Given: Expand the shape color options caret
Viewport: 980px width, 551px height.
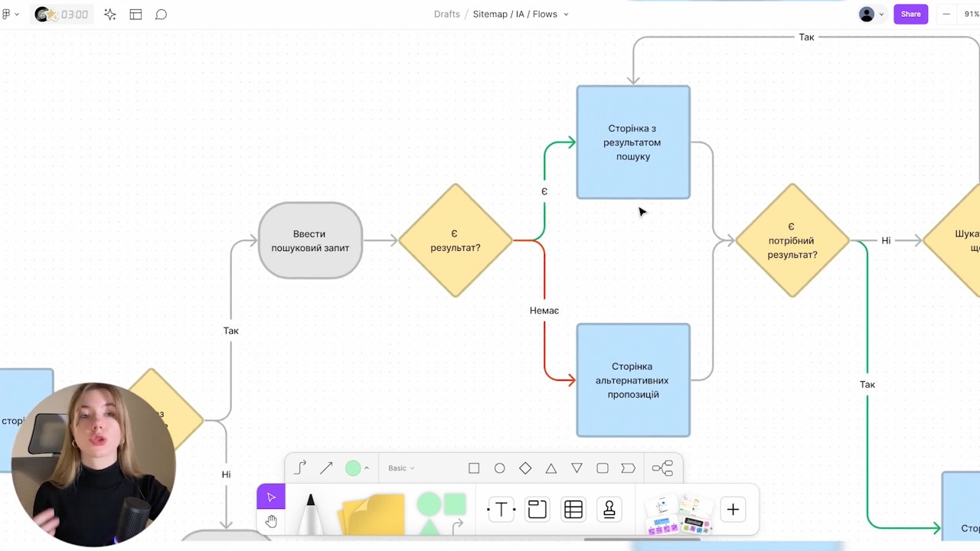Looking at the screenshot, I should (367, 468).
